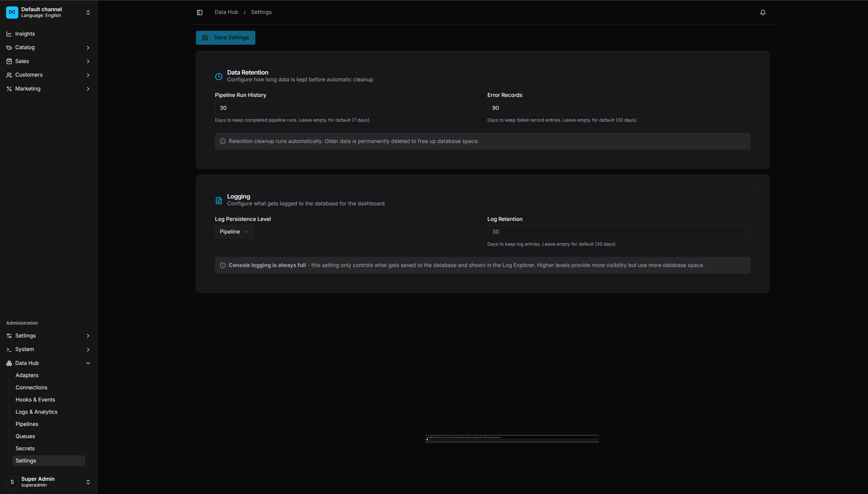Click the Data Hub hub icon
The width and height of the screenshot is (868, 494).
tap(9, 363)
